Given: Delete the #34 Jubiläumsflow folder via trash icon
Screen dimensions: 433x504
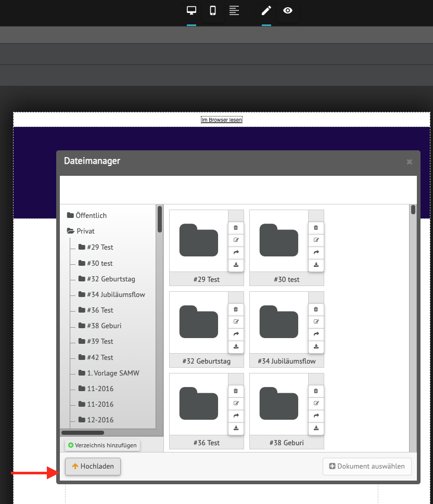Looking at the screenshot, I should [x=316, y=309].
